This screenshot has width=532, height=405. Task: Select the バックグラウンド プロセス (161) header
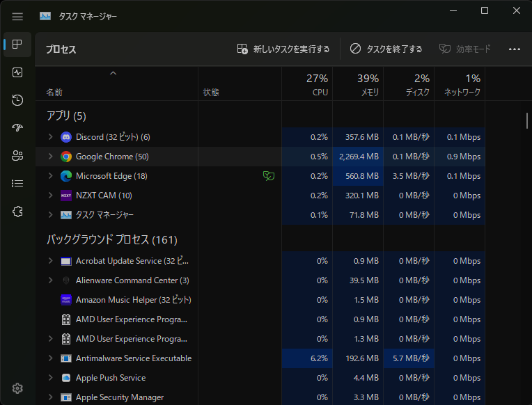point(112,240)
